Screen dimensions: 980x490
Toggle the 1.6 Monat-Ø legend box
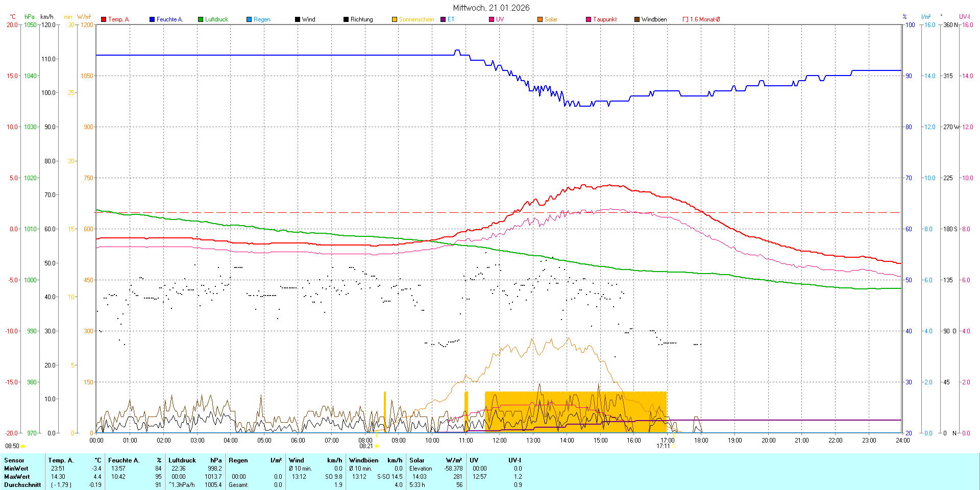click(x=685, y=19)
